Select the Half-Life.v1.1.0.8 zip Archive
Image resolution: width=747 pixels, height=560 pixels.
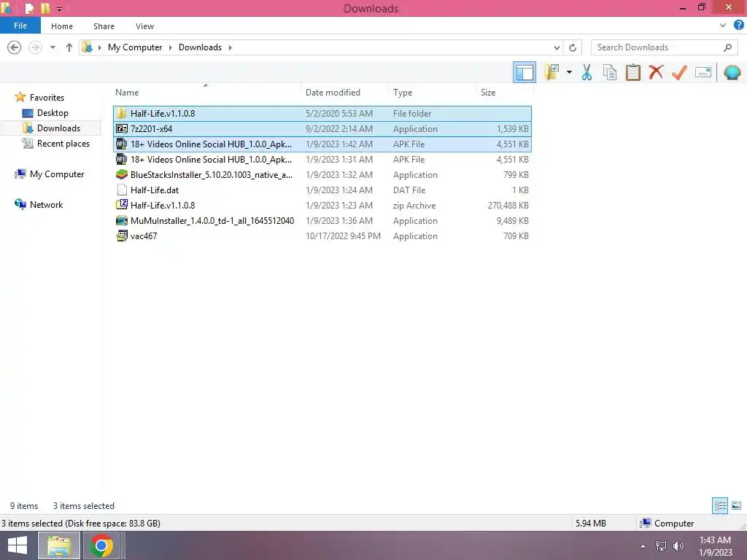(x=322, y=205)
